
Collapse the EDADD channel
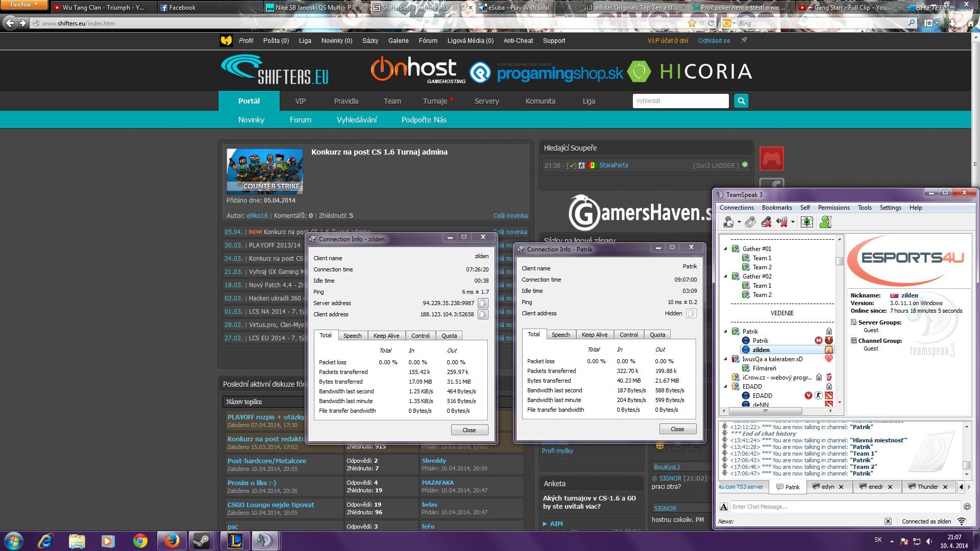pyautogui.click(x=726, y=387)
